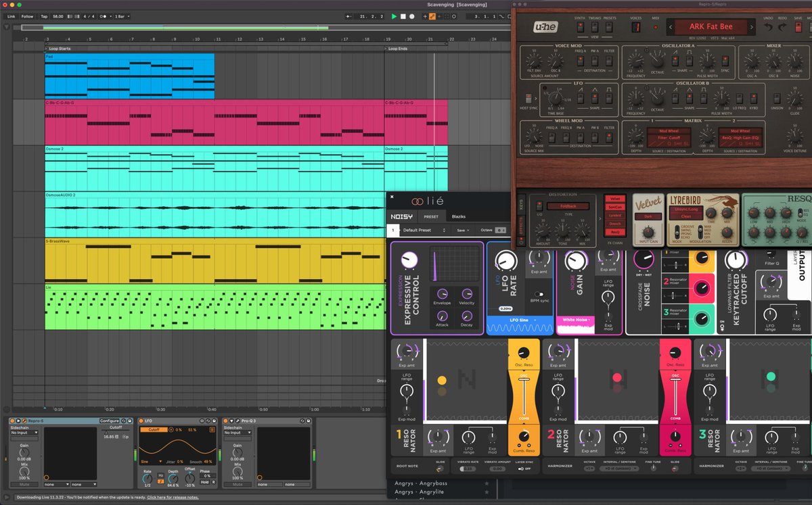Adjust the LFO Offset knob
Viewport: 812px width, 505px height.
(x=189, y=478)
